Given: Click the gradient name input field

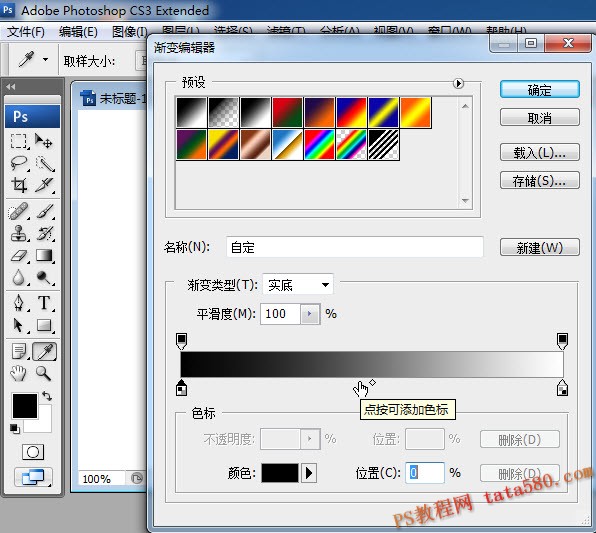Looking at the screenshot, I should pos(355,247).
